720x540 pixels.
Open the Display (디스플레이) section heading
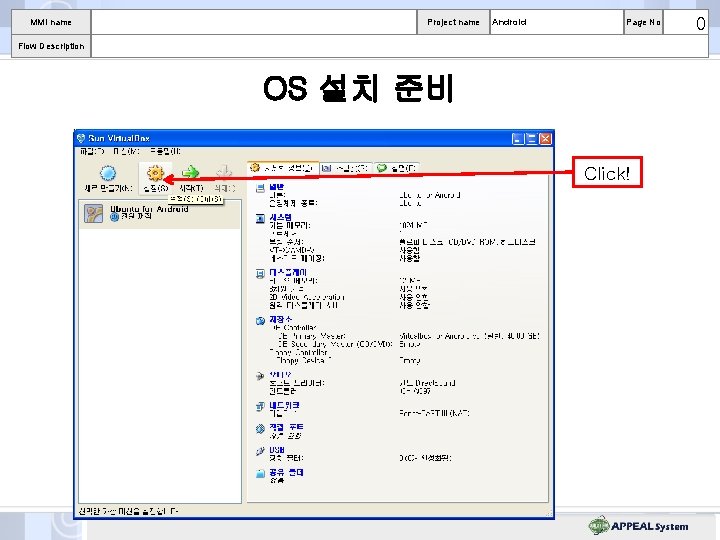click(x=288, y=272)
